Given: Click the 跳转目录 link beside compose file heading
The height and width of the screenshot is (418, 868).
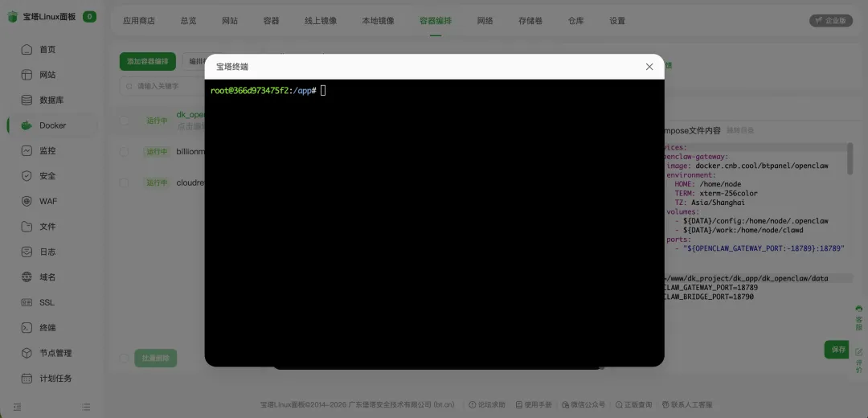Looking at the screenshot, I should [x=740, y=131].
